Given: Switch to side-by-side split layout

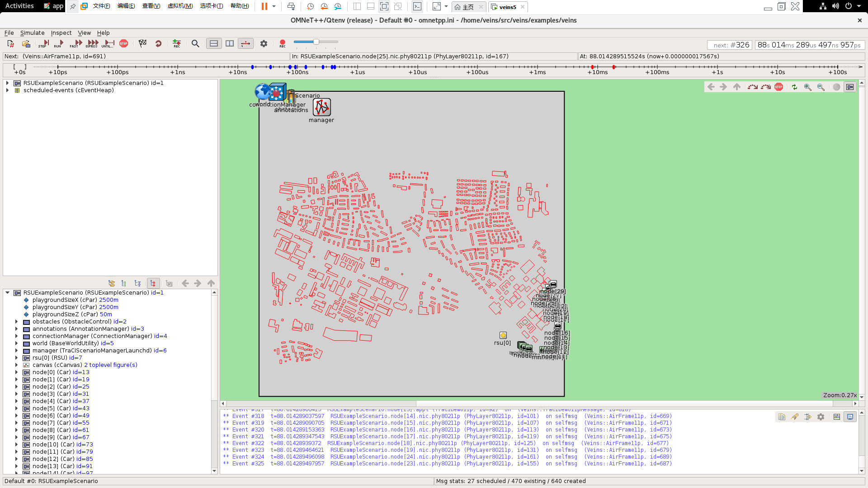Looking at the screenshot, I should (x=230, y=43).
